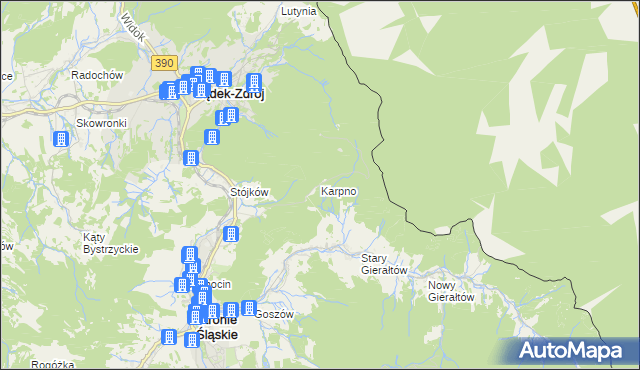The height and width of the screenshot is (370, 640).
Task: Click the Karpno place label
Action: coord(339,191)
